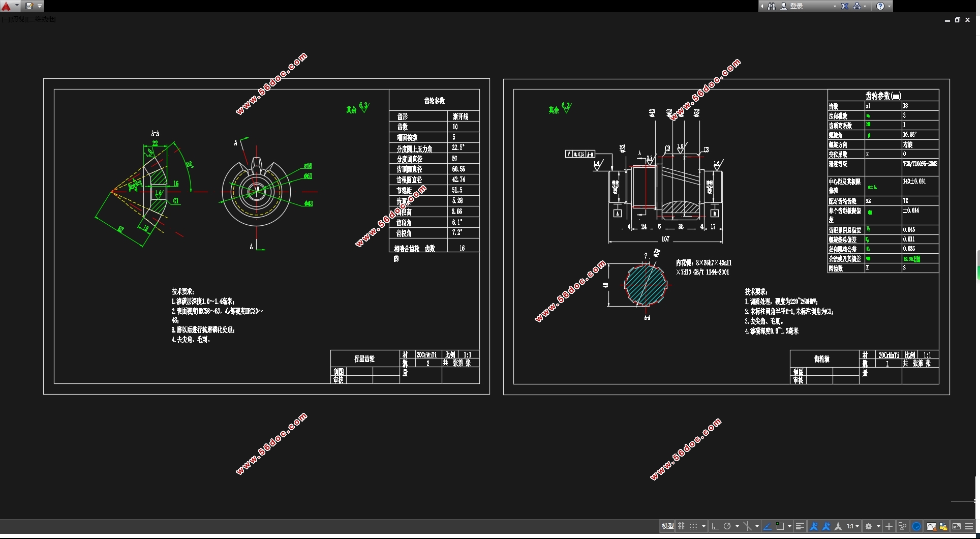
Task: Expand workspace switching dropdown arrow
Action: [878, 526]
